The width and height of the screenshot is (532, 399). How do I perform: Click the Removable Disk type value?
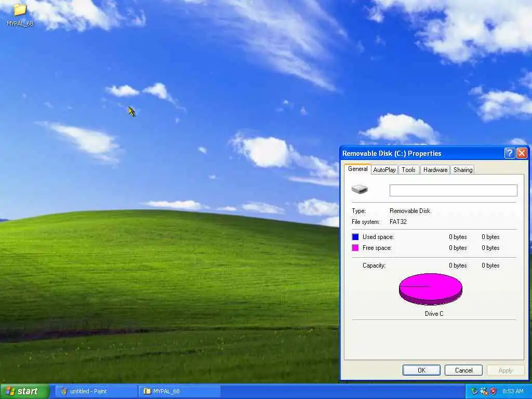point(410,211)
